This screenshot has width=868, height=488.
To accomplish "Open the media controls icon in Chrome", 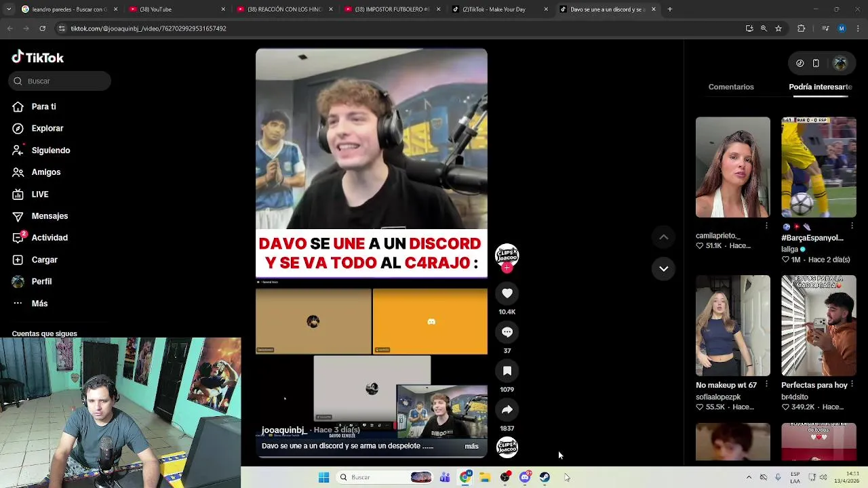I will (825, 28).
